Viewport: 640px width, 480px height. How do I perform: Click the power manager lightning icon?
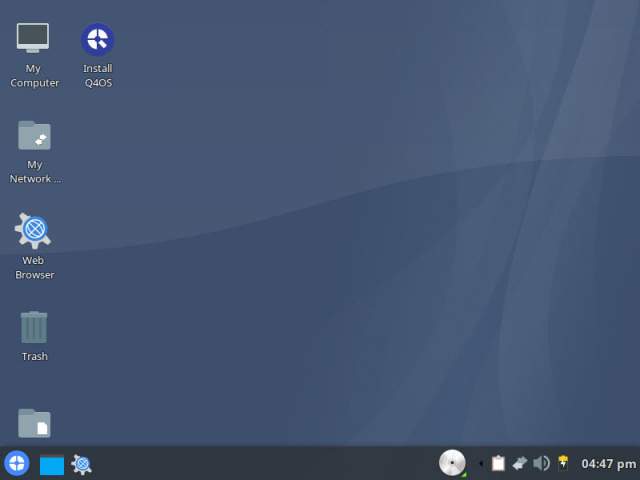(x=563, y=463)
